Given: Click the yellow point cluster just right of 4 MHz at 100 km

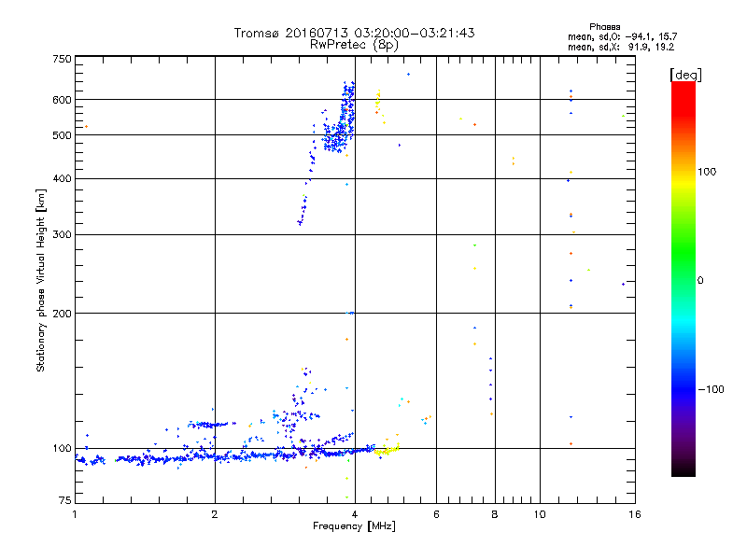Looking at the screenshot, I should click(387, 450).
